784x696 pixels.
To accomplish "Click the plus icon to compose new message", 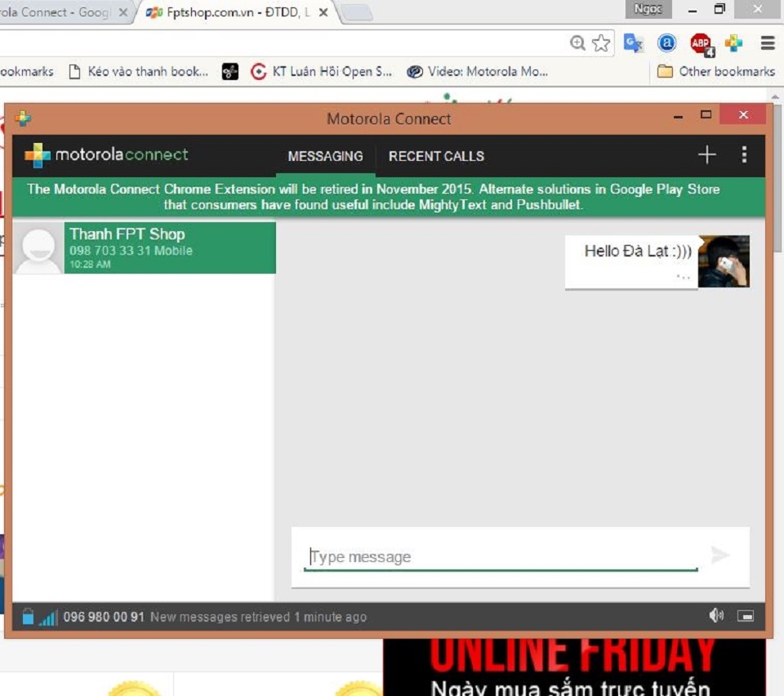I will coord(706,154).
